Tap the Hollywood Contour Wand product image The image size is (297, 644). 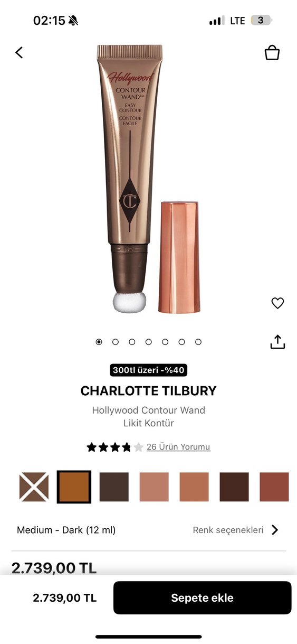pyautogui.click(x=148, y=179)
